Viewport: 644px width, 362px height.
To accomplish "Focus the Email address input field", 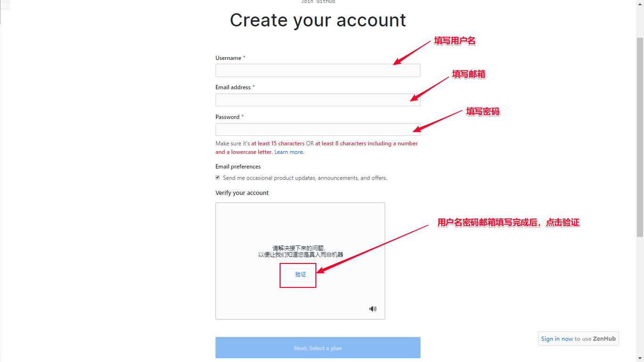I will [318, 100].
